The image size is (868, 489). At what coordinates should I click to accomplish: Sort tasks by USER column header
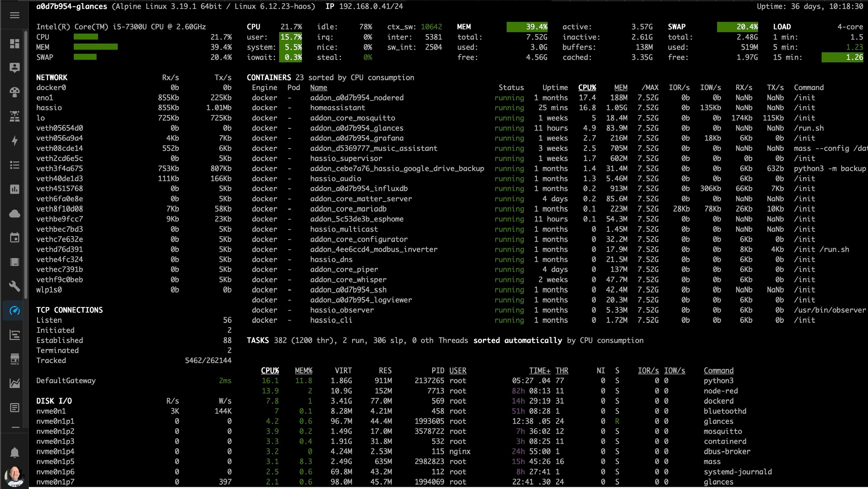[x=458, y=371]
